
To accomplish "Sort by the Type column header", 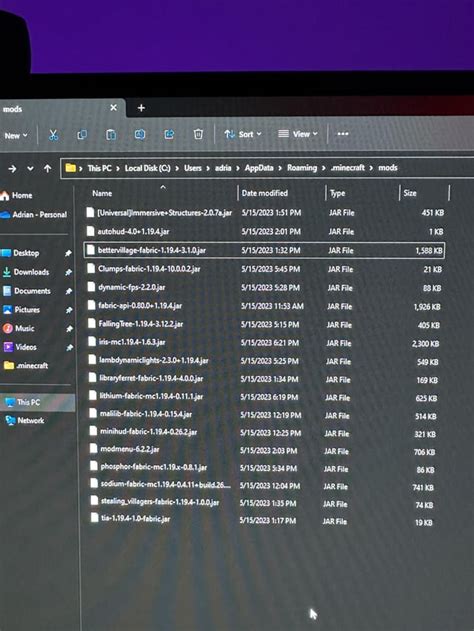I will pos(338,193).
